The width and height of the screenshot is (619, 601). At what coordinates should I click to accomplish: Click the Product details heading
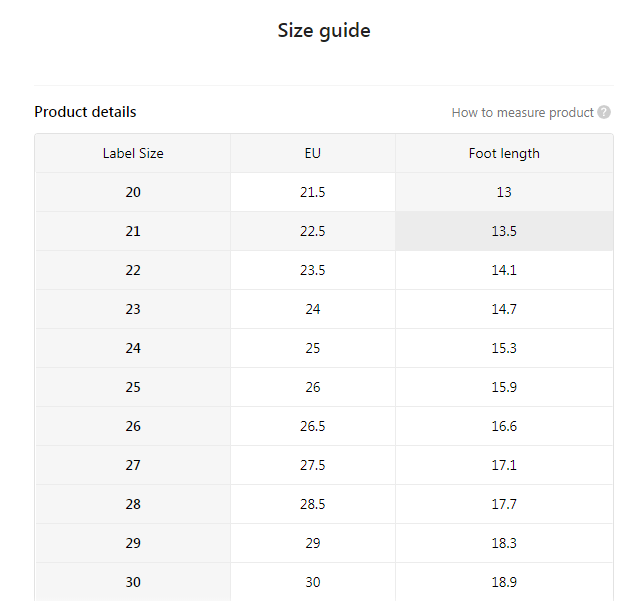[x=85, y=112]
